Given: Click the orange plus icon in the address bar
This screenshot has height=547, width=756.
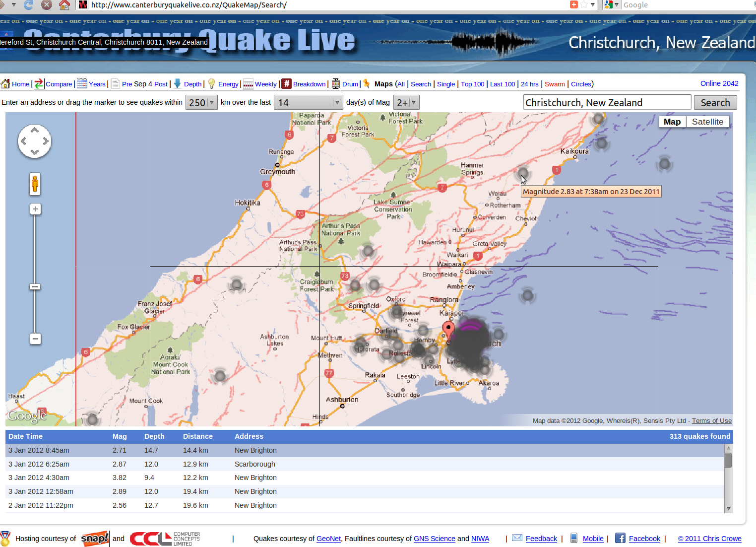Looking at the screenshot, I should 574,4.
